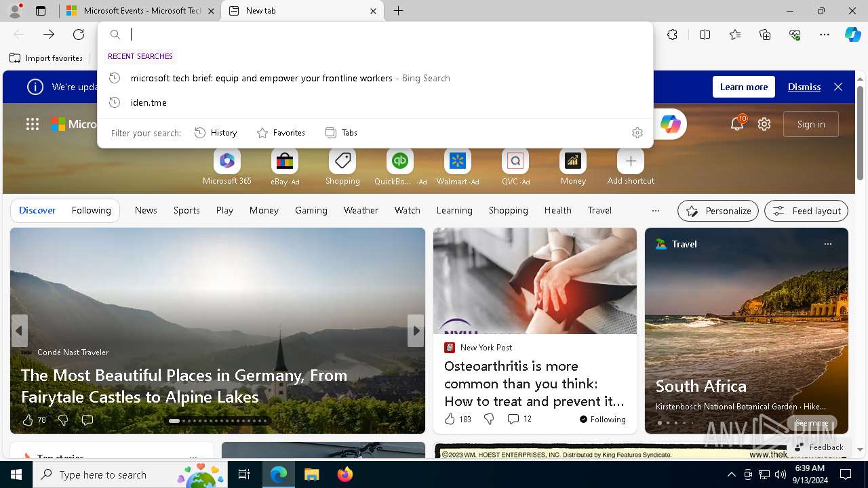
Task: Open Browser essentials heart icon
Action: 795,35
